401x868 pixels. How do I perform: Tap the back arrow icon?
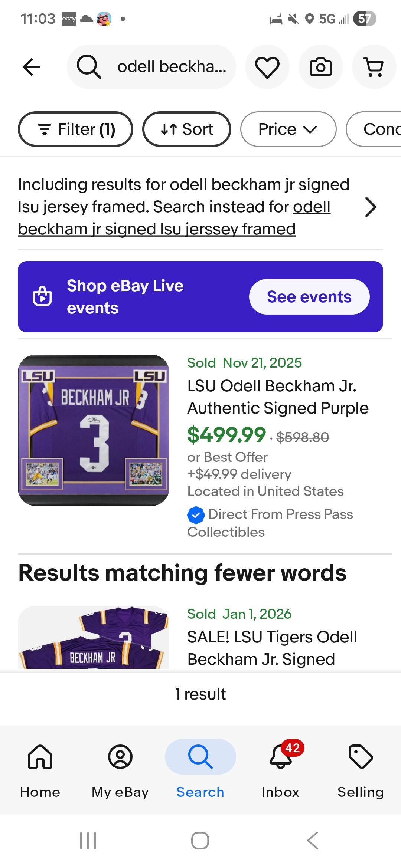pyautogui.click(x=32, y=67)
